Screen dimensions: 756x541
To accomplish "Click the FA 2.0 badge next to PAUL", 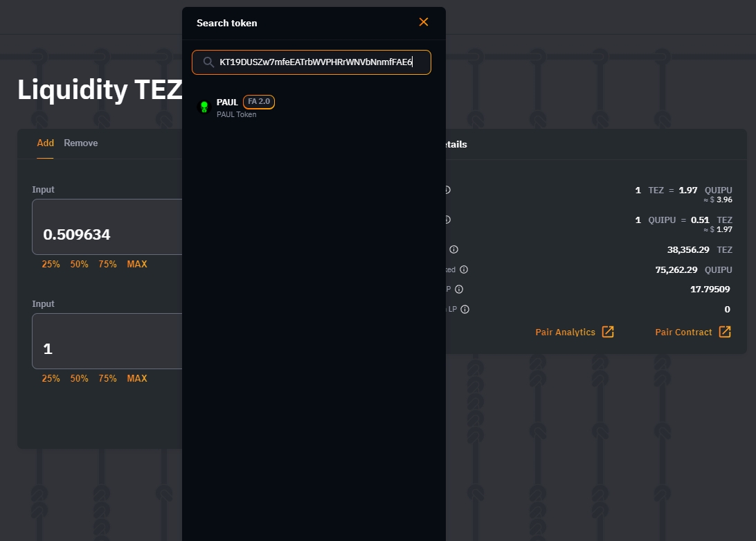I will pos(259,102).
